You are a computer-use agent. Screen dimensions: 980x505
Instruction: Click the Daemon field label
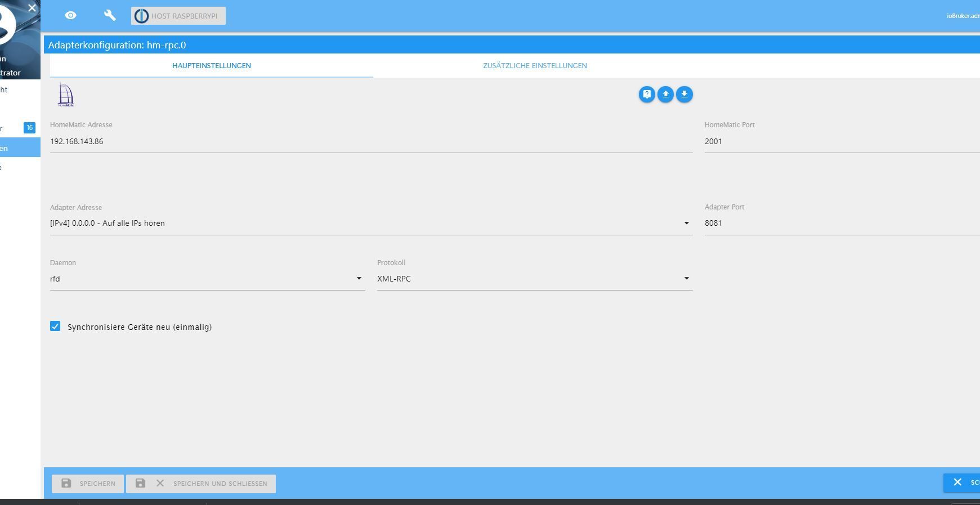63,263
